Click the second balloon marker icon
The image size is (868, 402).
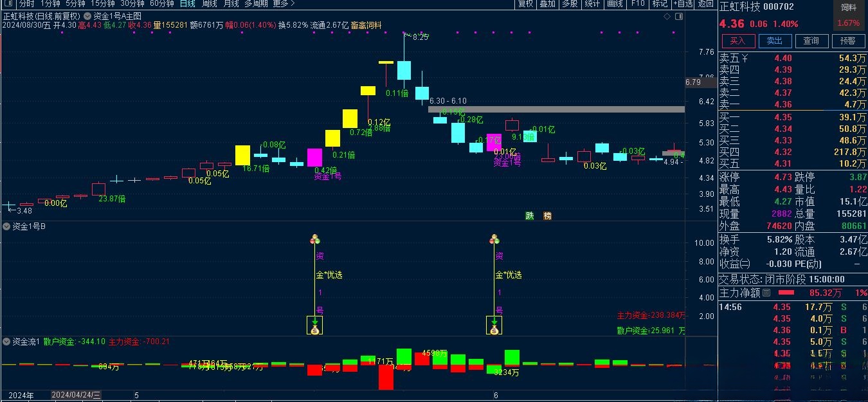click(x=494, y=240)
